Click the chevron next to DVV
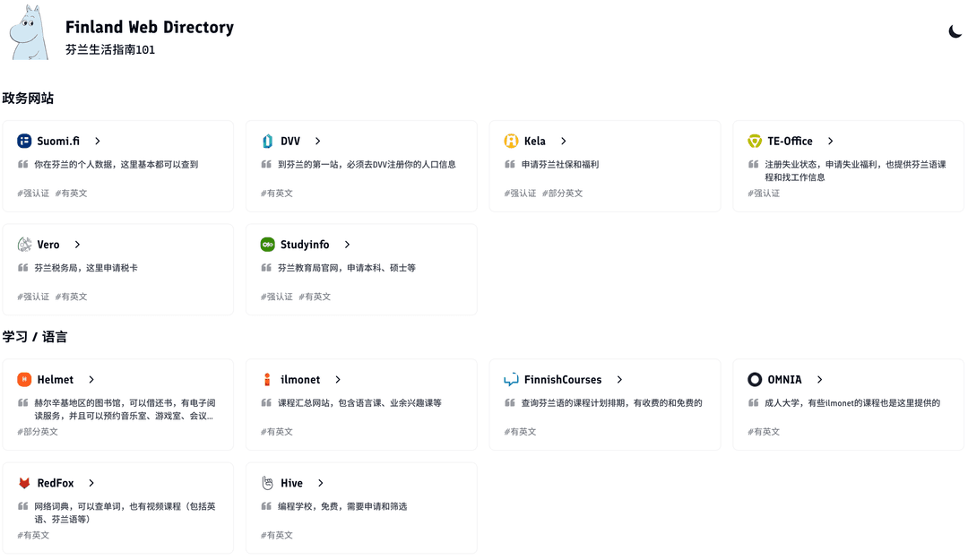 point(318,141)
